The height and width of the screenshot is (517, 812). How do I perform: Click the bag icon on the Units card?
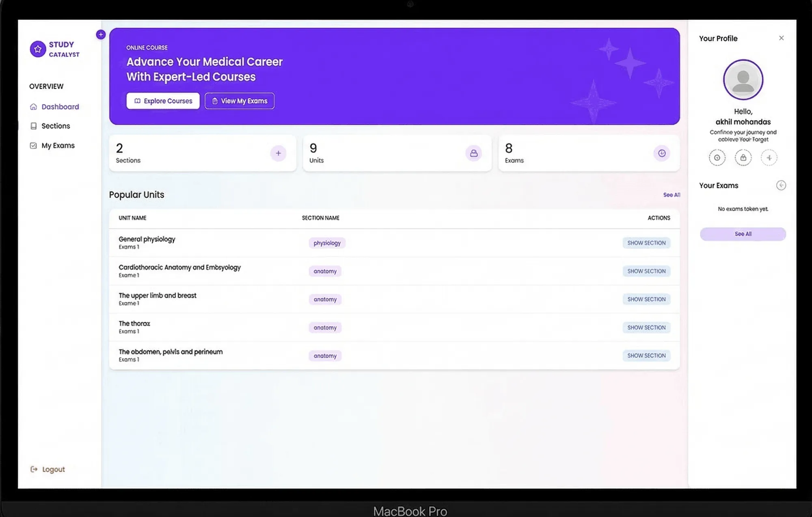pyautogui.click(x=473, y=153)
